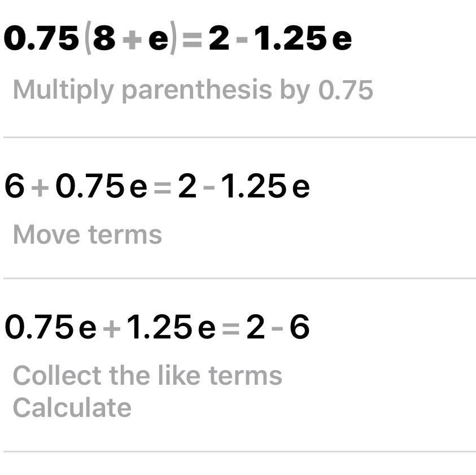Open the "Multiply parenthesis by 0.75" explanation

point(193,90)
